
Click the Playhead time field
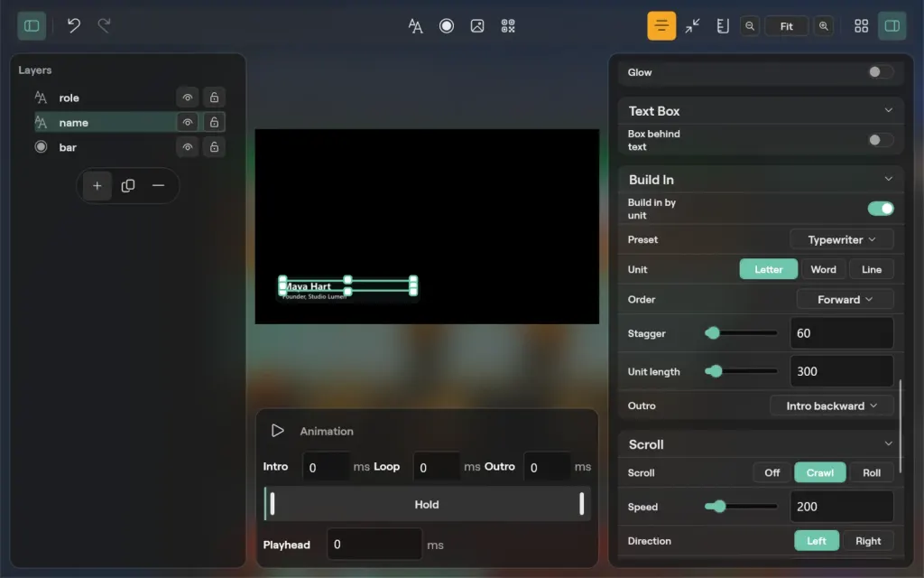click(374, 544)
